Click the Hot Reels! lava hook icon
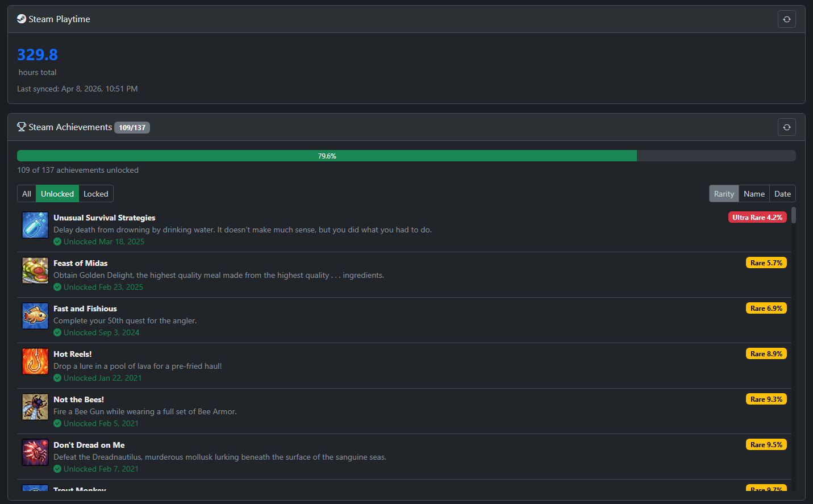Screen dimensions: 813x504 pyautogui.click(x=35, y=361)
